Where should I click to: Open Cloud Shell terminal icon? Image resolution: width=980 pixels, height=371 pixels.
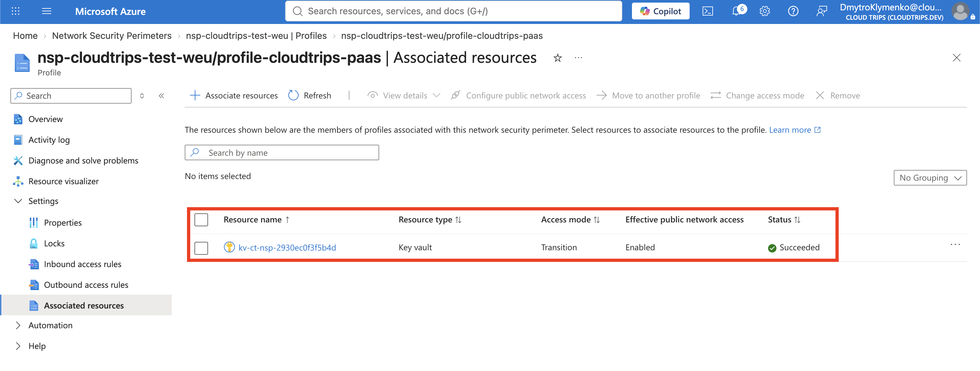(707, 11)
